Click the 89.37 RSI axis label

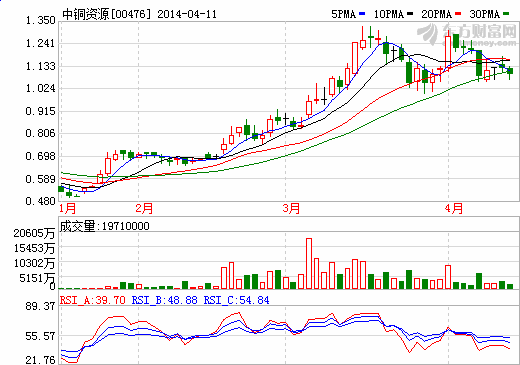40,306
